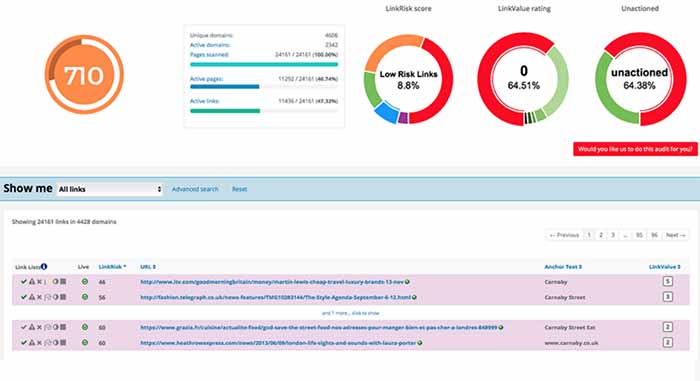The height and width of the screenshot is (381, 700).
Task: Click green live status icon in telegraph row
Action: click(x=85, y=297)
